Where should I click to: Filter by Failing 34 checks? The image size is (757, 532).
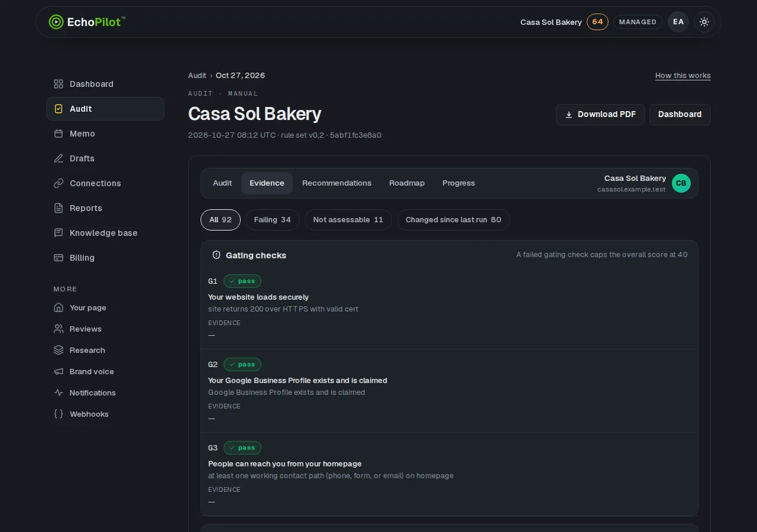(273, 220)
